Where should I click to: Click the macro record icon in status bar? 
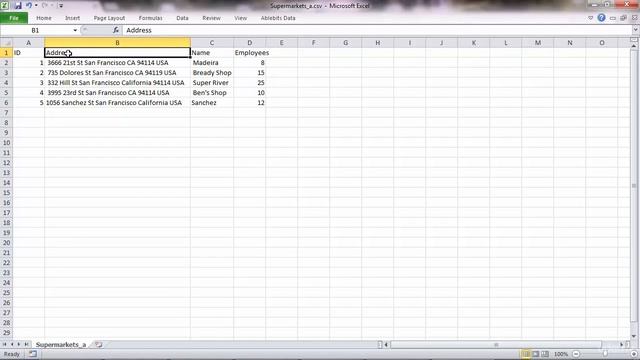tap(33, 354)
